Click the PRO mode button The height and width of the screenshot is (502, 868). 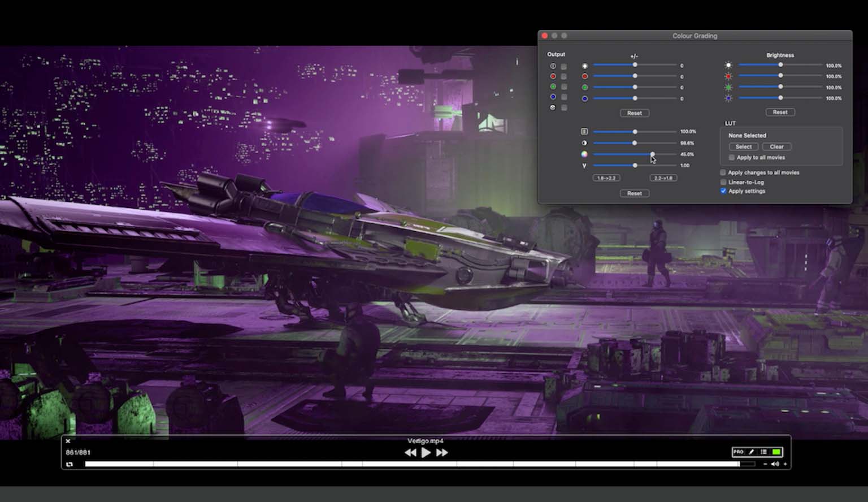(739, 452)
